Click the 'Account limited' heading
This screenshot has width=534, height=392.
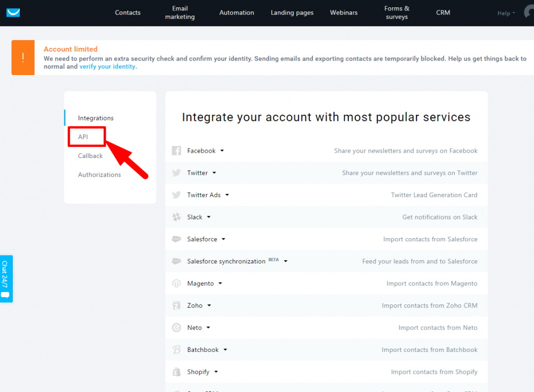[70, 49]
